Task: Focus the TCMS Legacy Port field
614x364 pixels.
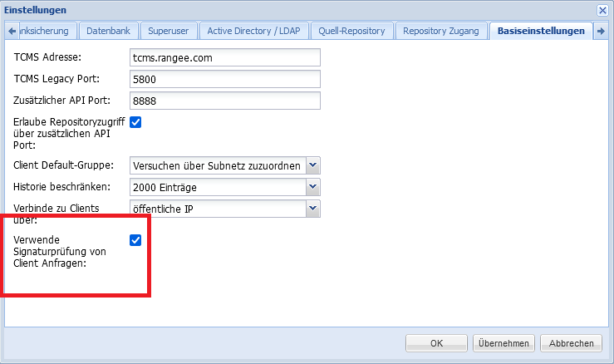Action: pos(225,79)
